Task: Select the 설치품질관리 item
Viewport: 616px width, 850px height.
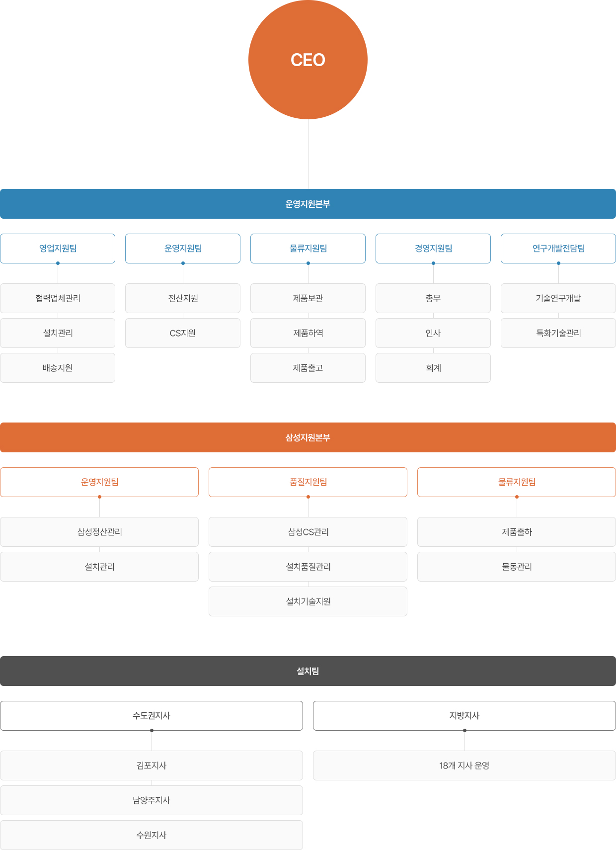Action: click(308, 567)
